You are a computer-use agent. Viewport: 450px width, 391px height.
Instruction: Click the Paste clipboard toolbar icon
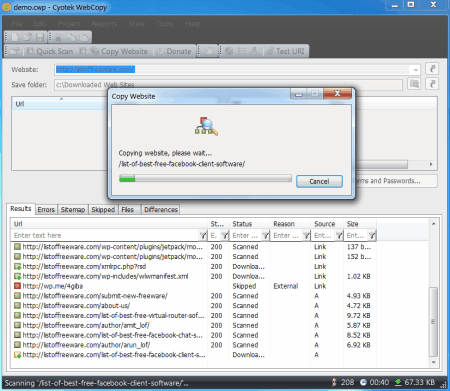84,37
